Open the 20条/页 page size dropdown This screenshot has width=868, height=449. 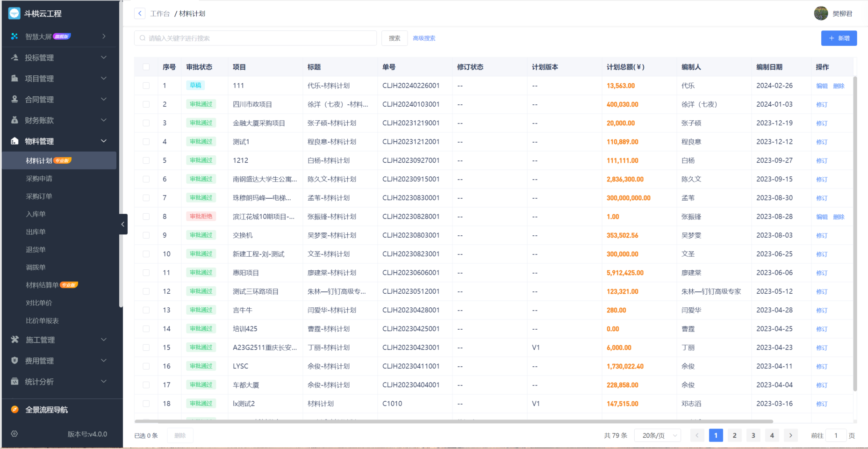[657, 435]
